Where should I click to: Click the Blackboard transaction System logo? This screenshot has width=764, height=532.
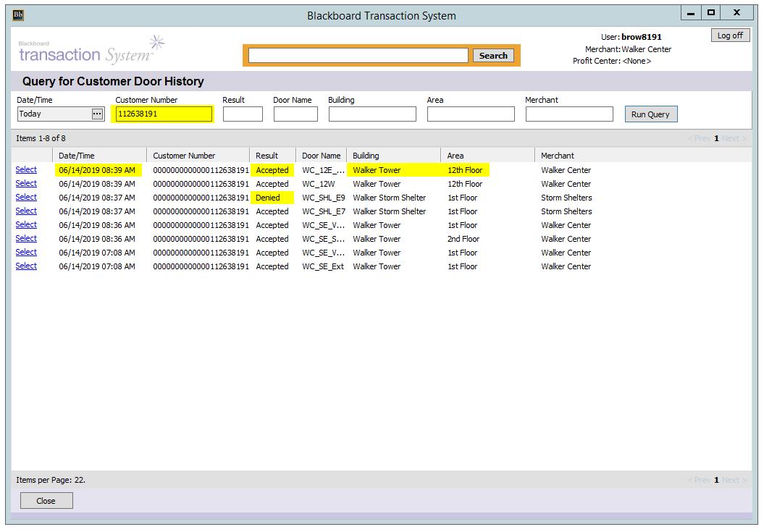pos(91,50)
